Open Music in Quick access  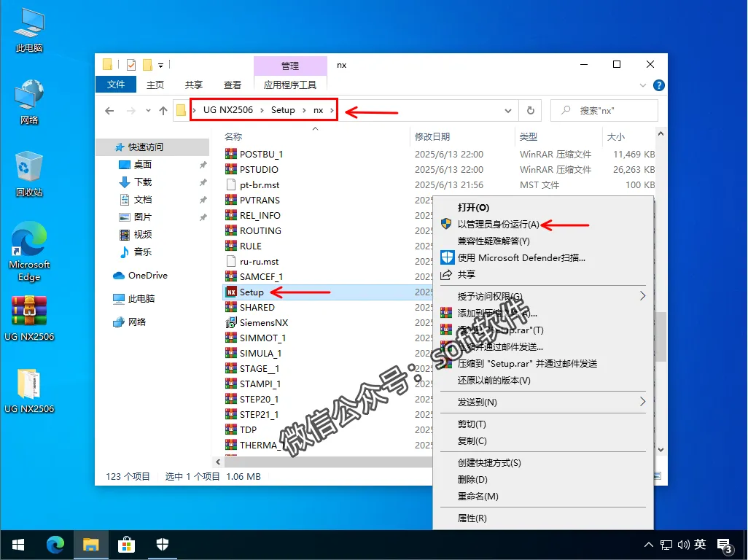[x=142, y=252]
